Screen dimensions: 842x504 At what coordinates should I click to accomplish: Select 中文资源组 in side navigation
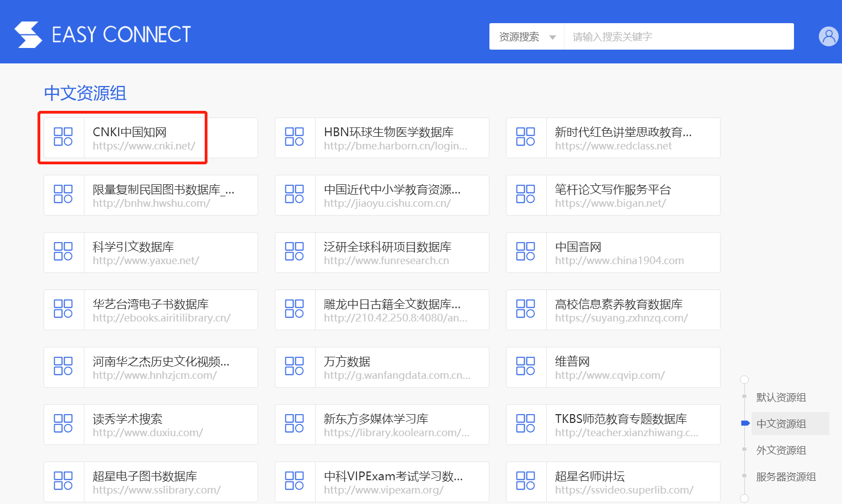[x=781, y=424]
